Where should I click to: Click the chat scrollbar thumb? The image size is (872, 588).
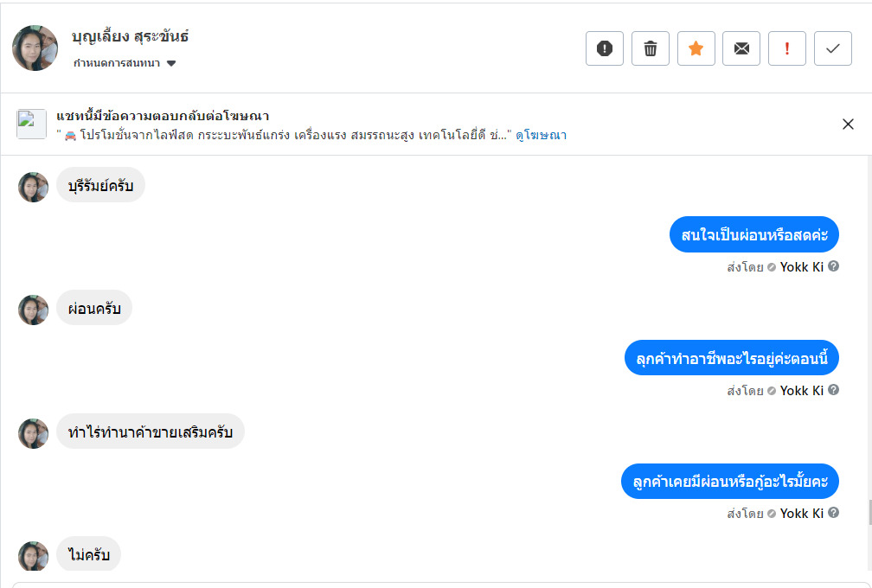[869, 512]
